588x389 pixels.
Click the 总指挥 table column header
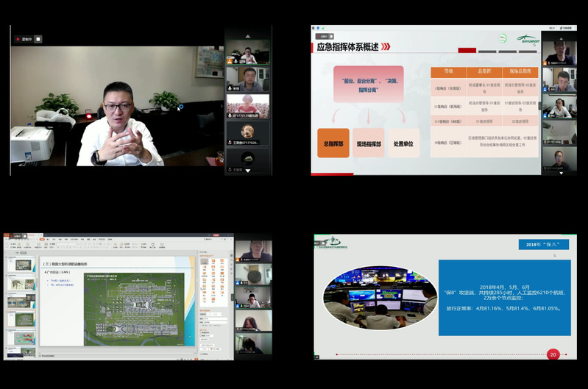(x=484, y=72)
